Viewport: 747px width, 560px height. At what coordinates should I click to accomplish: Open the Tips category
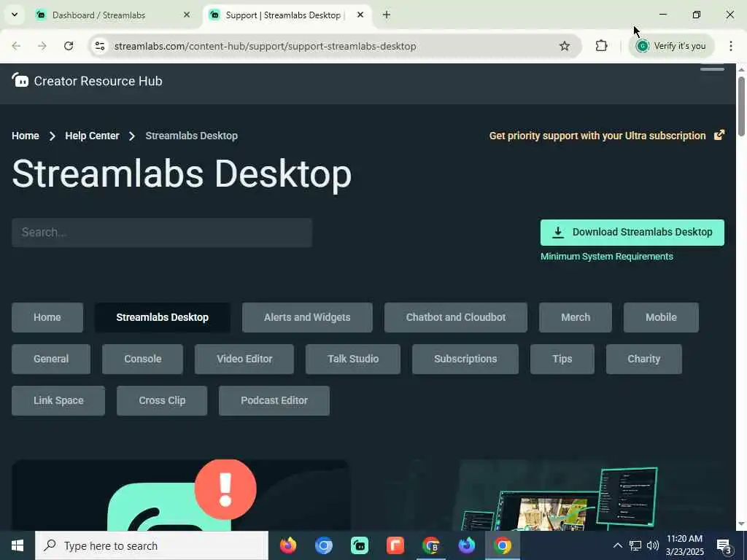[562, 359]
